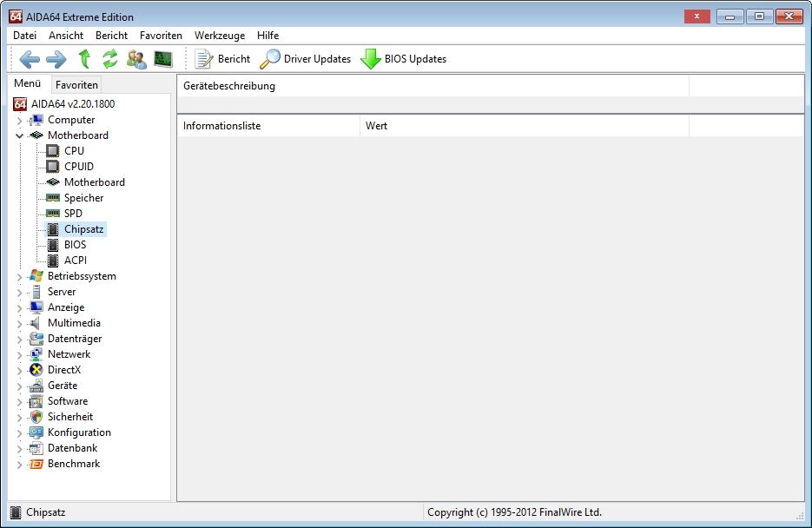Screen dimensions: 812x528
Task: Open BIOS Updates
Action: point(404,59)
